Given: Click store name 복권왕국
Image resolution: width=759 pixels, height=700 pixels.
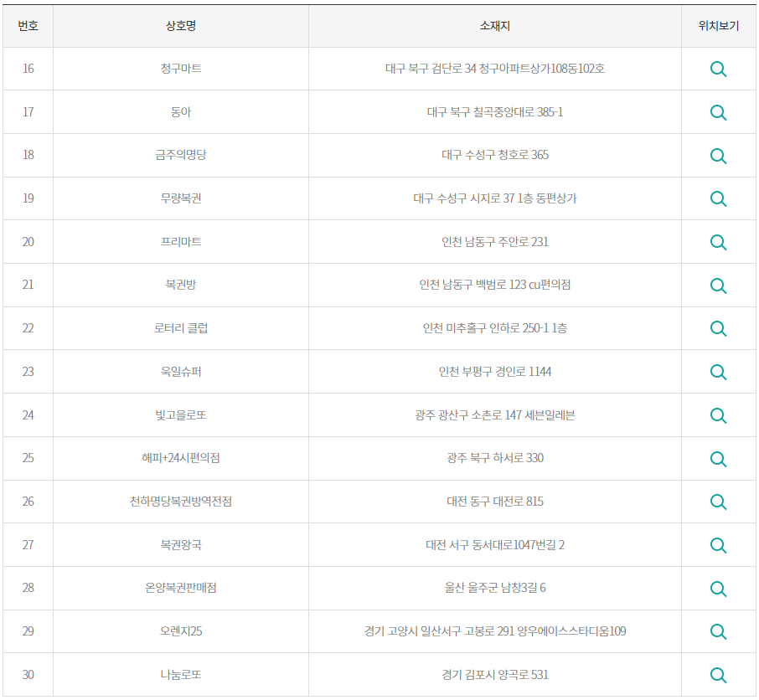Looking at the screenshot, I should tap(181, 545).
